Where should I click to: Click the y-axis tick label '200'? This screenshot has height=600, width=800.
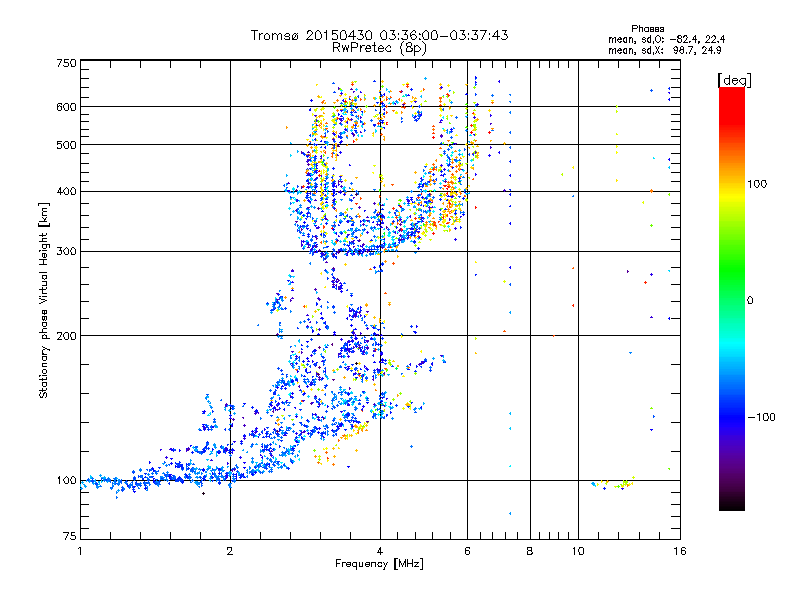coord(66,336)
